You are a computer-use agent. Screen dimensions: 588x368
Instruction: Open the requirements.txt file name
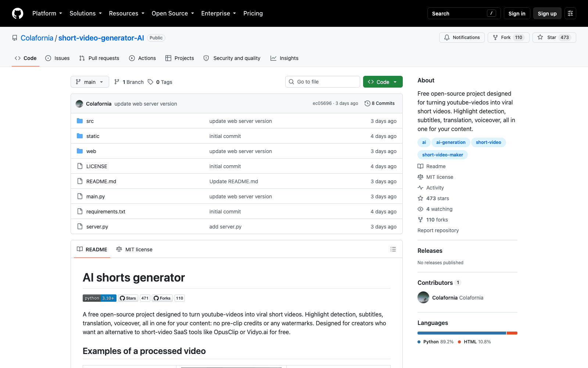point(106,212)
